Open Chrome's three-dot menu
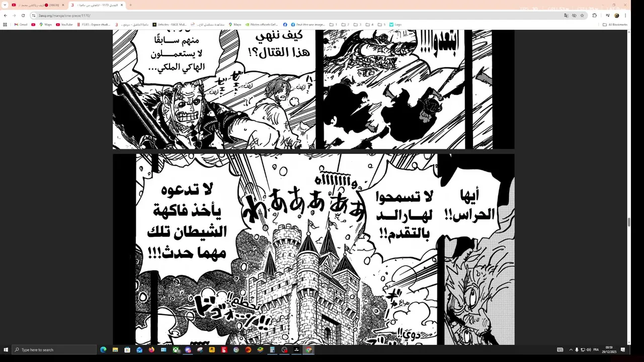 tap(625, 16)
